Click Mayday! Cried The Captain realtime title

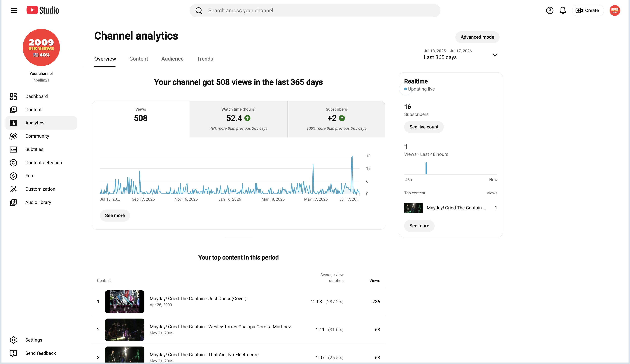[x=456, y=208]
